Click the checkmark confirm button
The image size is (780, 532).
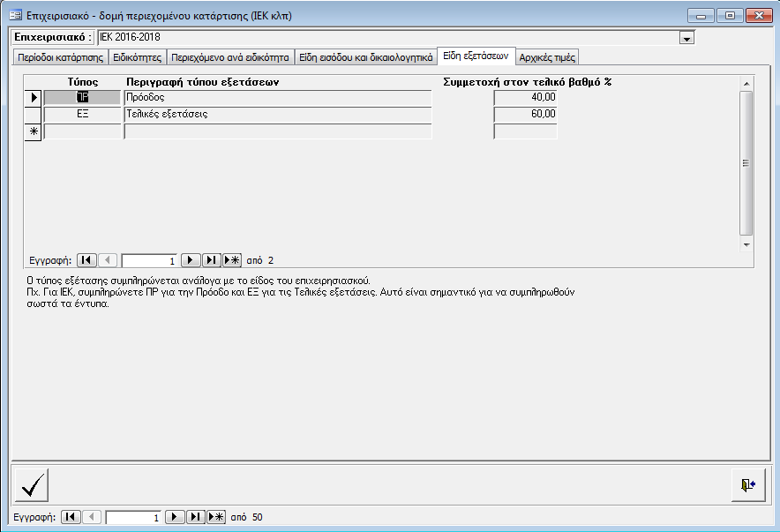coord(33,485)
